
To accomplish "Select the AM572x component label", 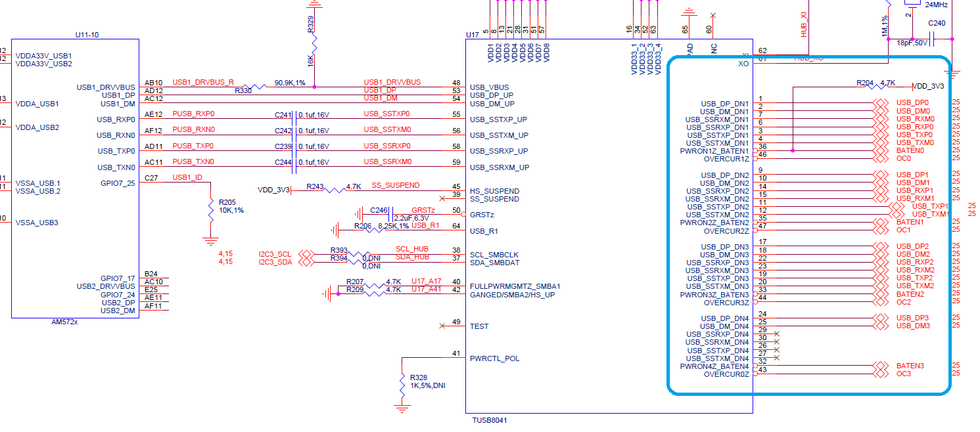I will pos(64,322).
